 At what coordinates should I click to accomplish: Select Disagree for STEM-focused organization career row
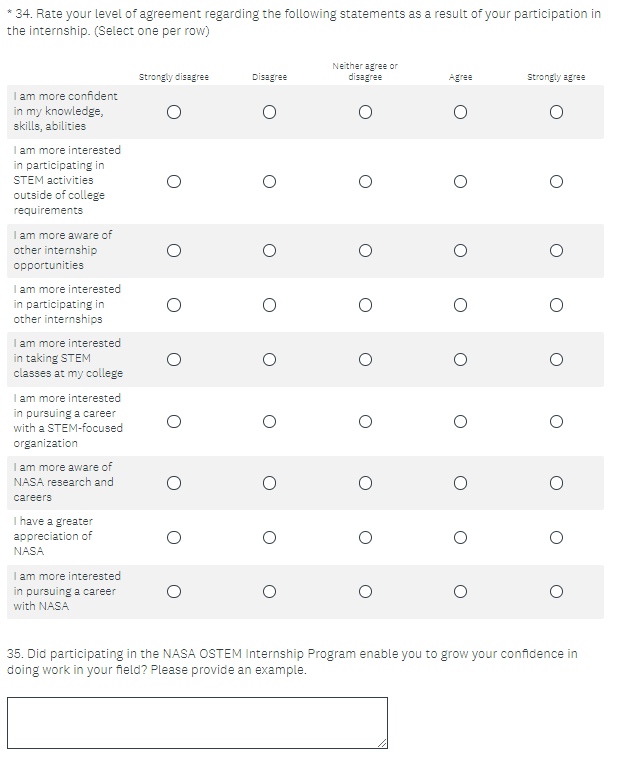tap(269, 421)
